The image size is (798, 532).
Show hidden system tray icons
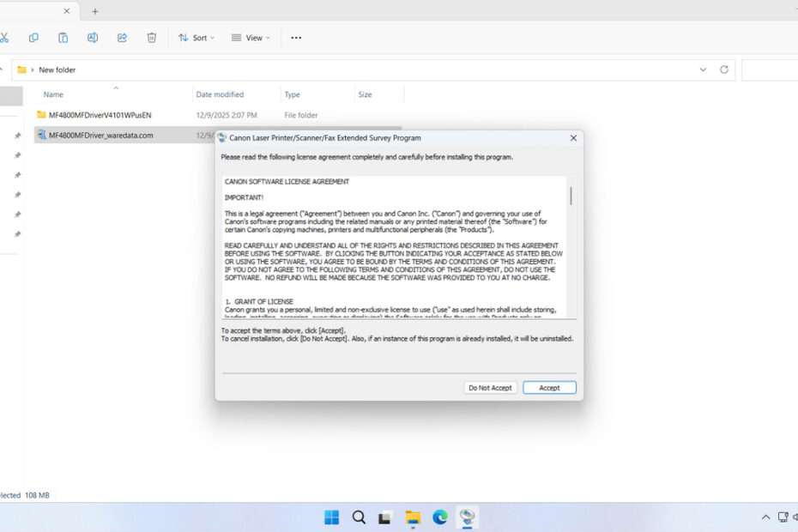pos(765,517)
